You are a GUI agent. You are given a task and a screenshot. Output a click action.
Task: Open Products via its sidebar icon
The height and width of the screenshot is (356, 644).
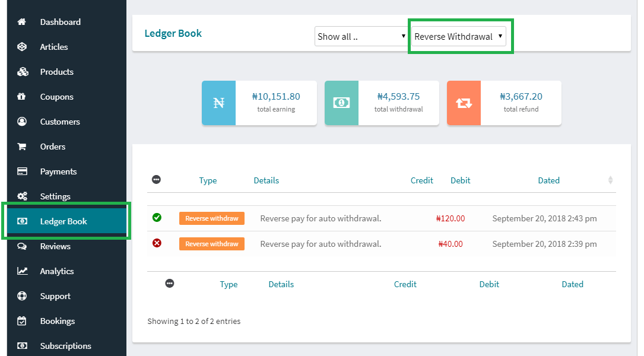click(21, 72)
